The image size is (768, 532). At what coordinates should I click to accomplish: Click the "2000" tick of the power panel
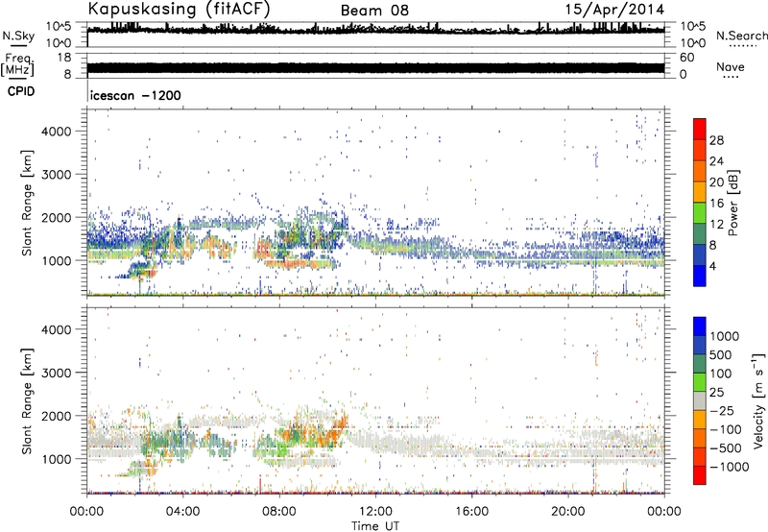pyautogui.click(x=57, y=218)
